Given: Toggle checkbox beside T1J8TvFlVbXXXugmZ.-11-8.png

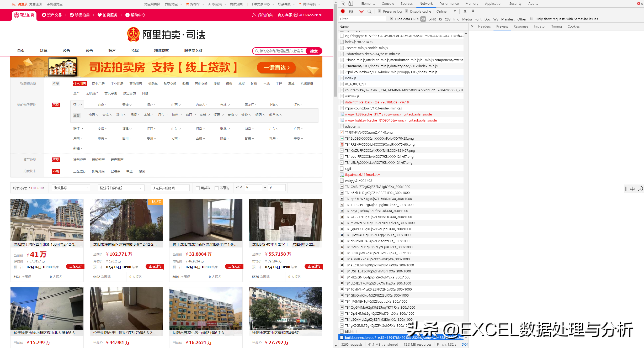Looking at the screenshot, I should click(x=342, y=132).
